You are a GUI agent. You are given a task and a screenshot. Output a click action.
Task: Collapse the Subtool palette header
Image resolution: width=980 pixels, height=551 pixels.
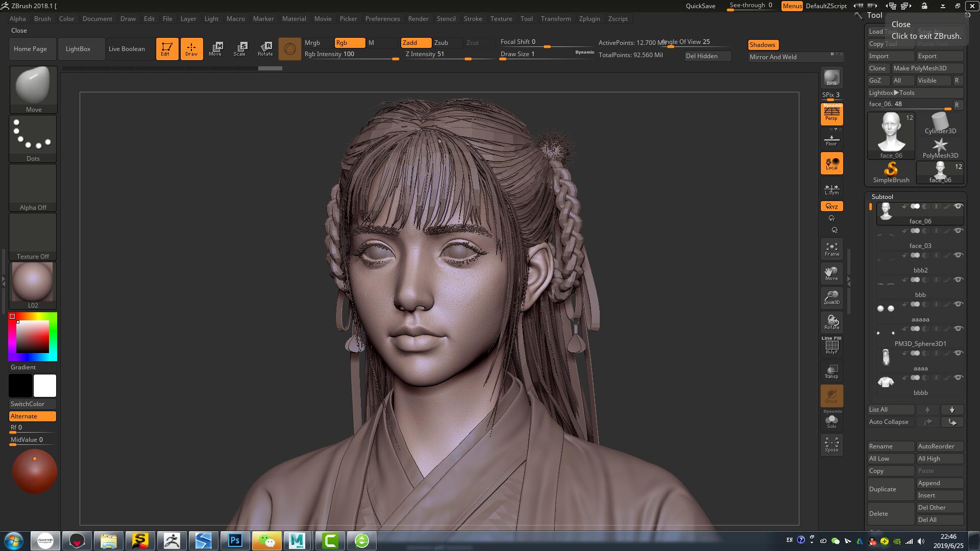click(x=883, y=197)
